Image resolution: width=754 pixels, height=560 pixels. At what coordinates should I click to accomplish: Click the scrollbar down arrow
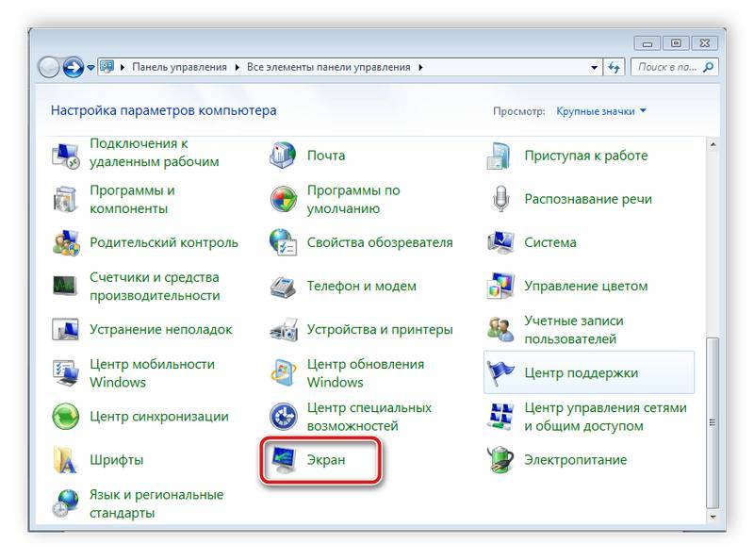pos(713,517)
